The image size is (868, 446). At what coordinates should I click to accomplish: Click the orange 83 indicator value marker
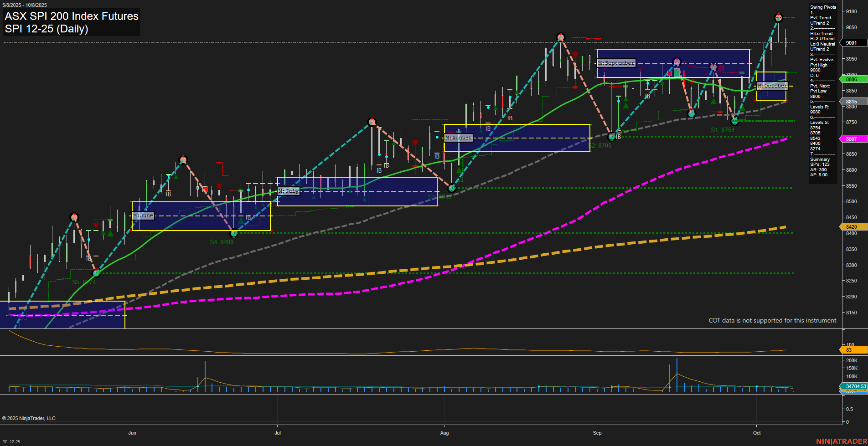click(851, 350)
